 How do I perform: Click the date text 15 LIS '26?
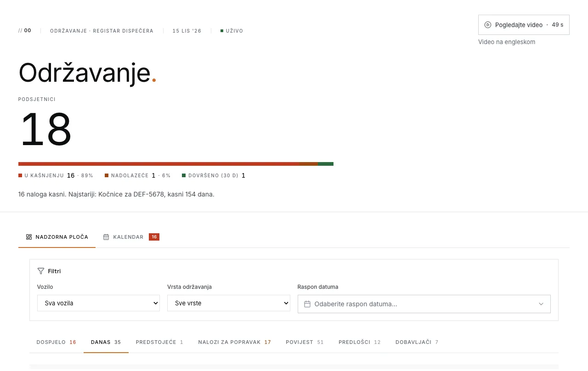pos(187,31)
